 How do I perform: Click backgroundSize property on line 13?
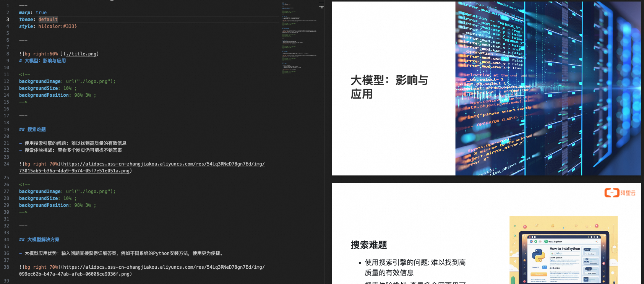pos(39,88)
